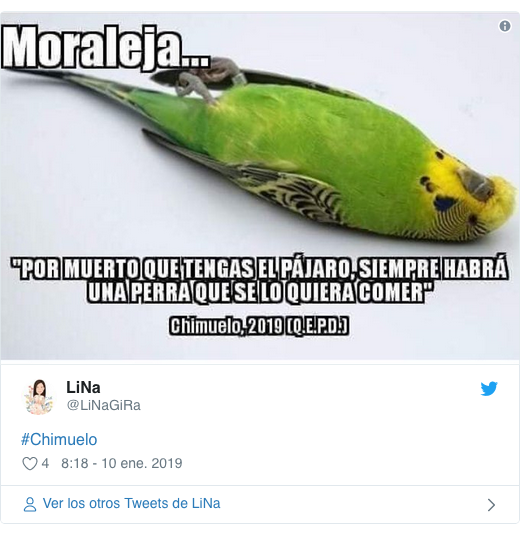
Task: Click the like count number 4
Action: (45, 464)
